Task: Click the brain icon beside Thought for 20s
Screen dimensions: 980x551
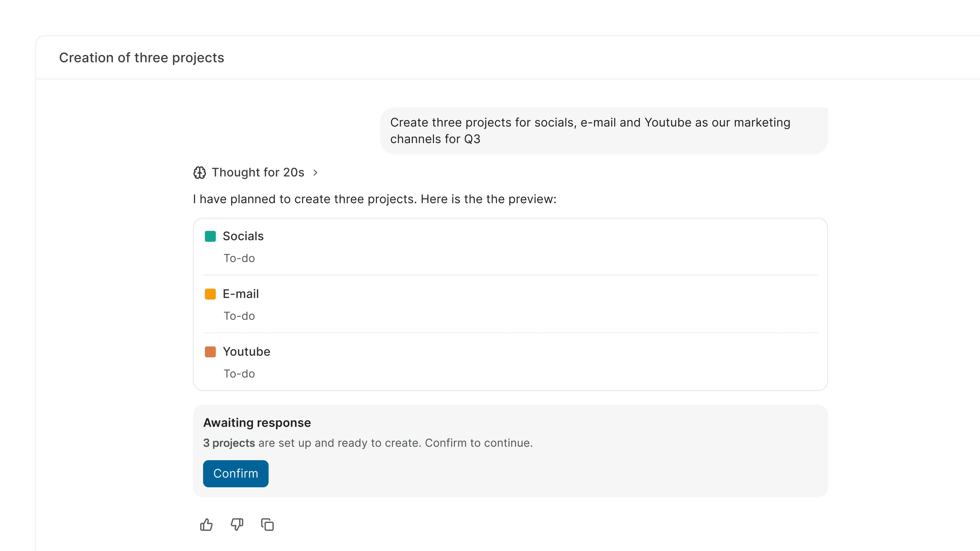Action: (199, 173)
